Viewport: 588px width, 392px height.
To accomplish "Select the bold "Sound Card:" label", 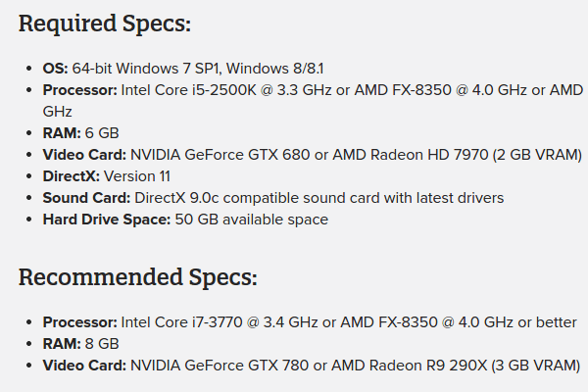I will 86,198.
